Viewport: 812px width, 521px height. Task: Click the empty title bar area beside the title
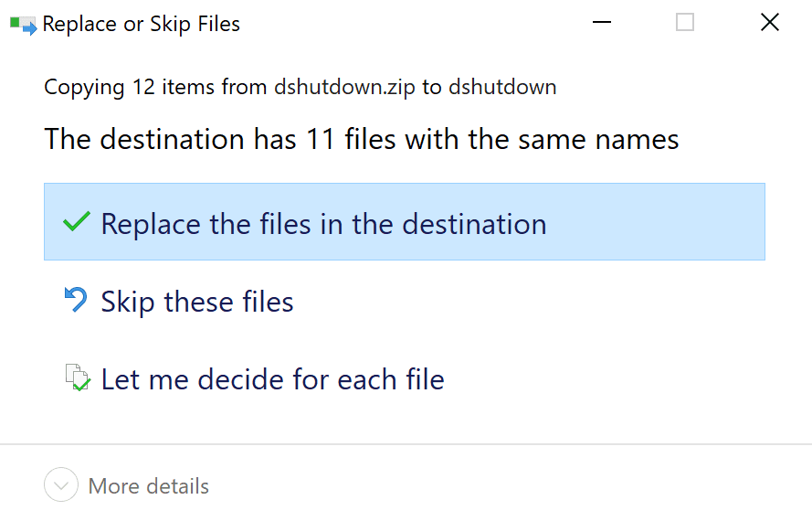[411, 24]
